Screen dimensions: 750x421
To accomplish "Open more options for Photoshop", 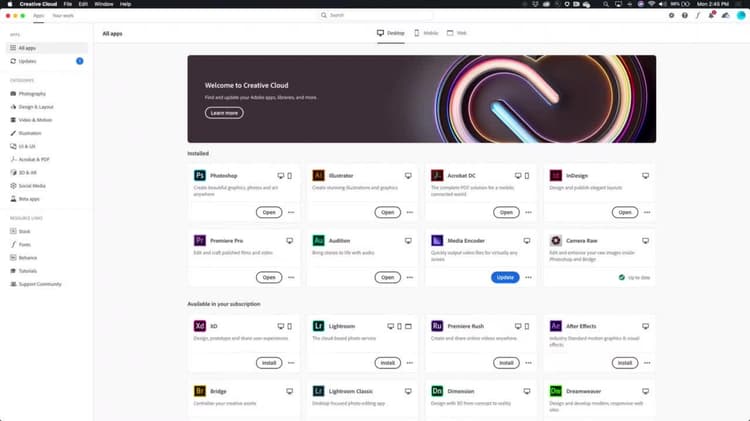I will coord(291,212).
